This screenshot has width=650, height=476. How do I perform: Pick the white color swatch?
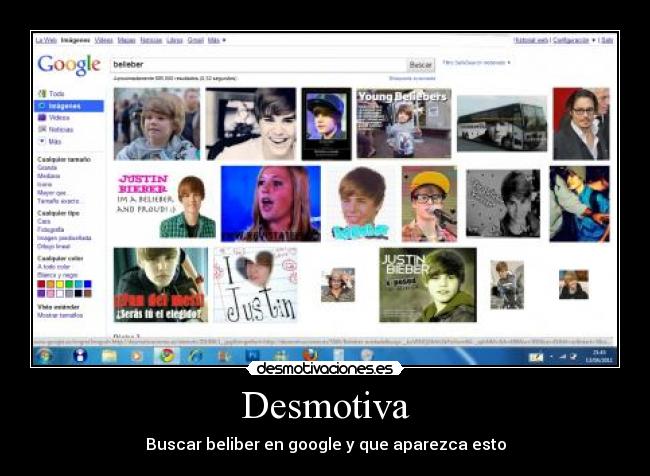[x=60, y=294]
